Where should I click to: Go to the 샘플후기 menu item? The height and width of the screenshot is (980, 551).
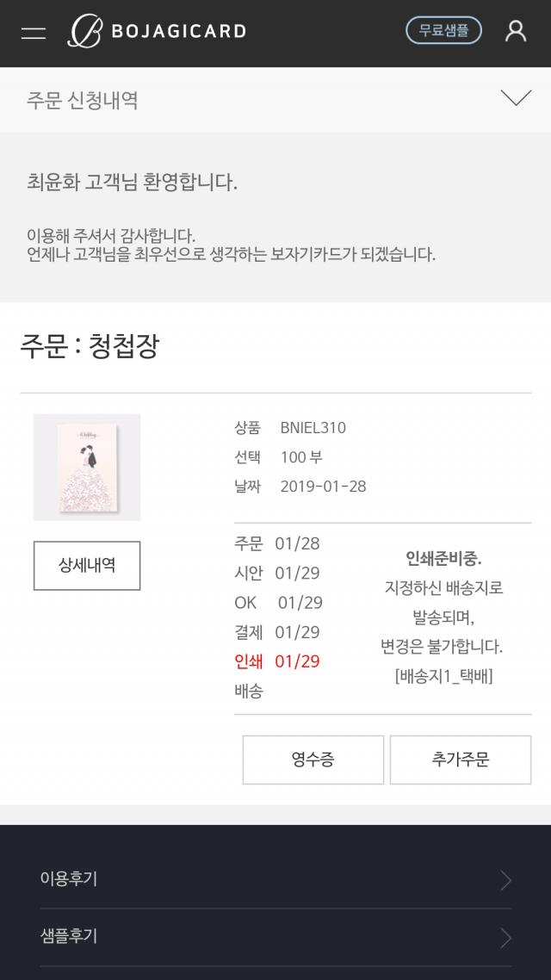[69, 937]
